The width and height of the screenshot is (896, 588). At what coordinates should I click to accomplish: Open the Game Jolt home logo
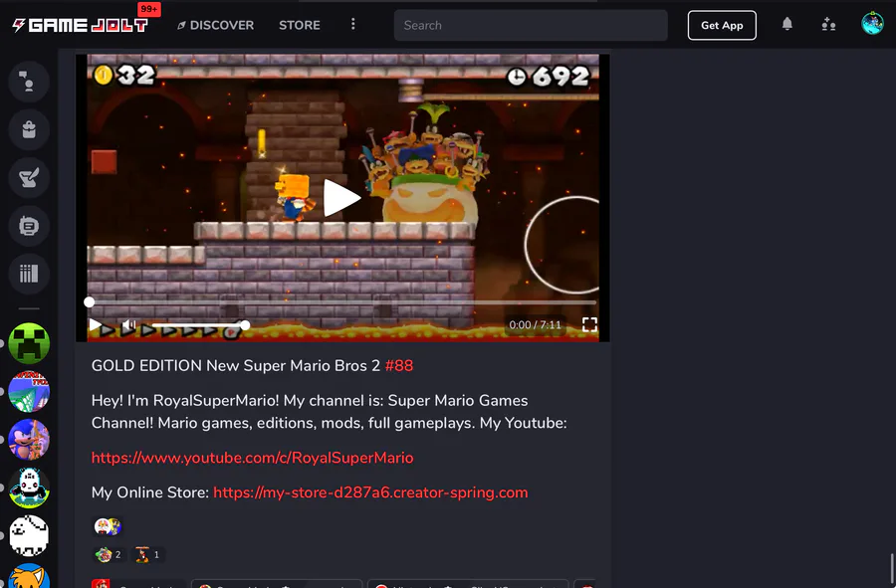pos(81,25)
